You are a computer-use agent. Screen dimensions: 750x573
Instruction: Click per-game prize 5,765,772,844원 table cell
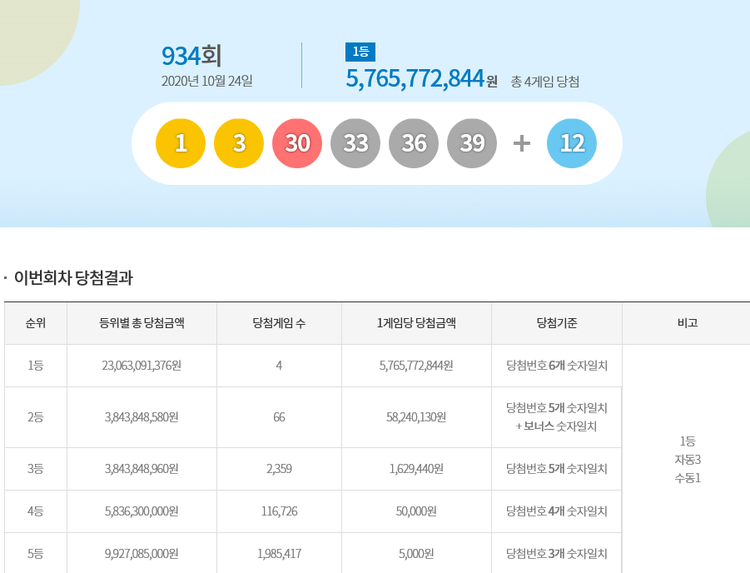pyautogui.click(x=416, y=365)
